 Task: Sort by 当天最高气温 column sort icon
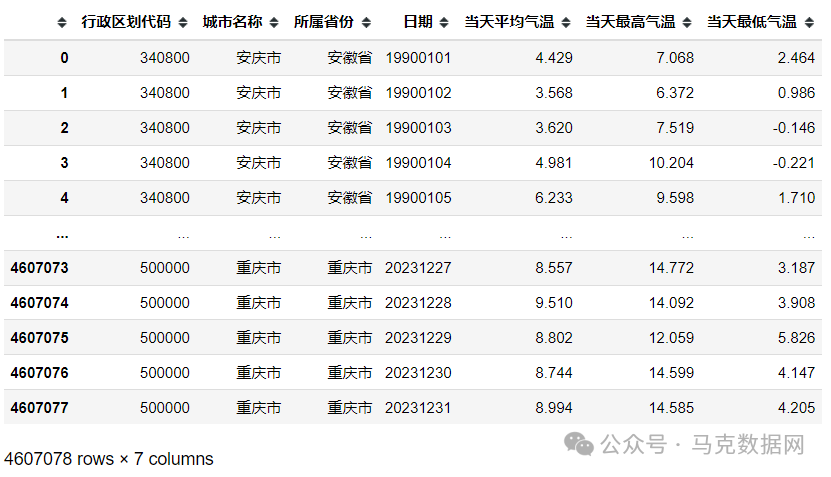[x=687, y=22]
